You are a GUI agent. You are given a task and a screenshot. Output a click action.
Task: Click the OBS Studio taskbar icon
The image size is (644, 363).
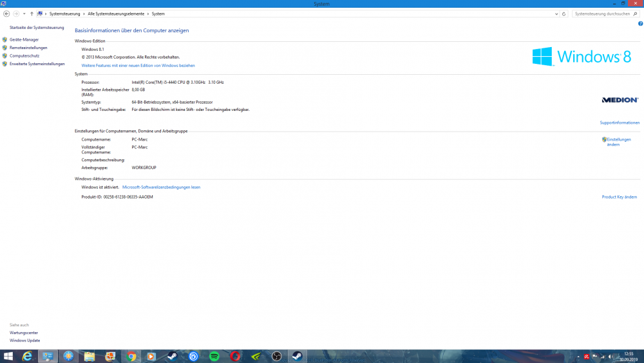tap(276, 356)
